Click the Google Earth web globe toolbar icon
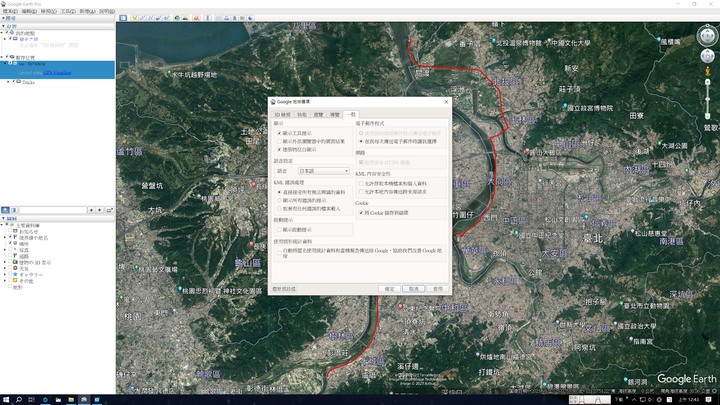The height and width of the screenshot is (405, 720). (250, 18)
